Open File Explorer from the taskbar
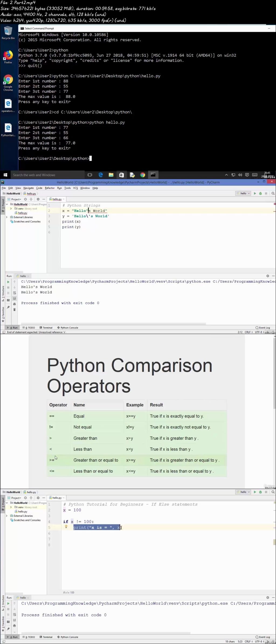The height and width of the screenshot is (644, 276). (x=111, y=175)
